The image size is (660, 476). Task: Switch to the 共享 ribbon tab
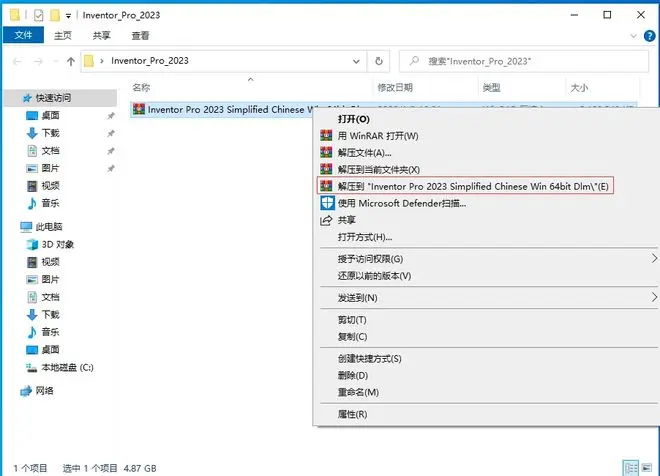point(101,35)
